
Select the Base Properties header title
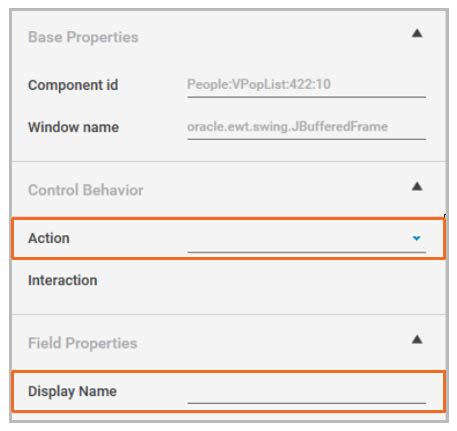83,37
